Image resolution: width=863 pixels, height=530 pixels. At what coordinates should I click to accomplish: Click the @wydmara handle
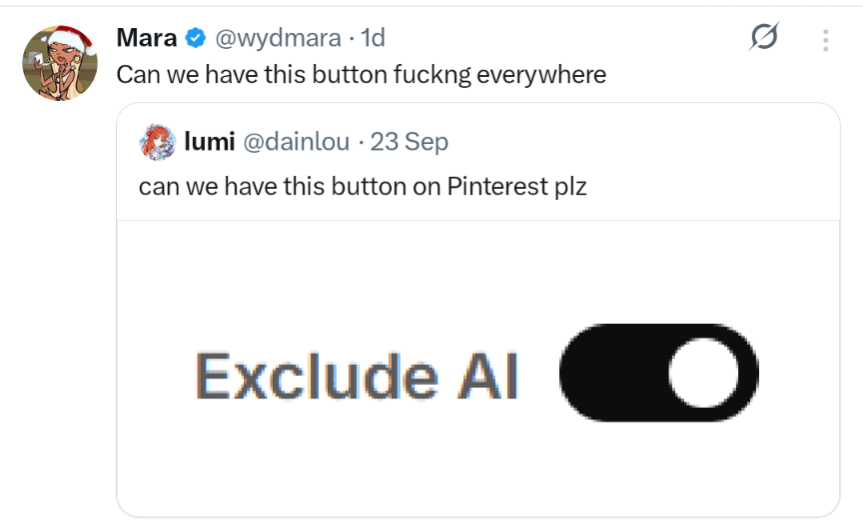[x=277, y=38]
